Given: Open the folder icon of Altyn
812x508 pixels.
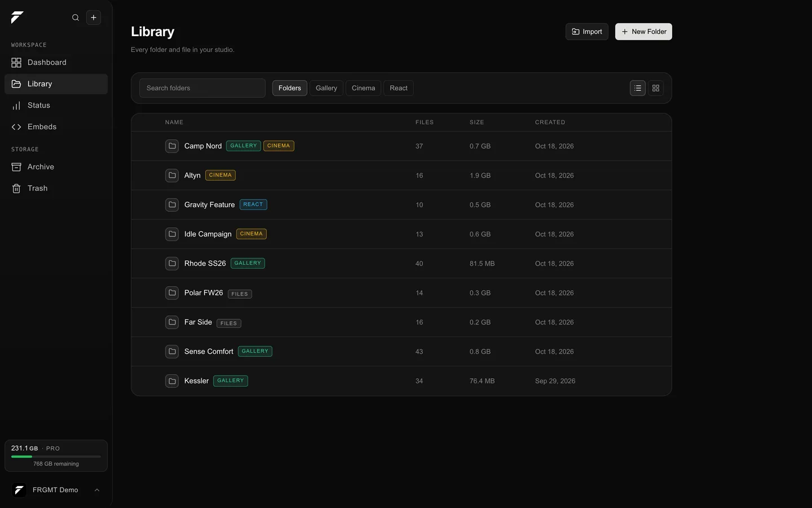Looking at the screenshot, I should pyautogui.click(x=172, y=176).
